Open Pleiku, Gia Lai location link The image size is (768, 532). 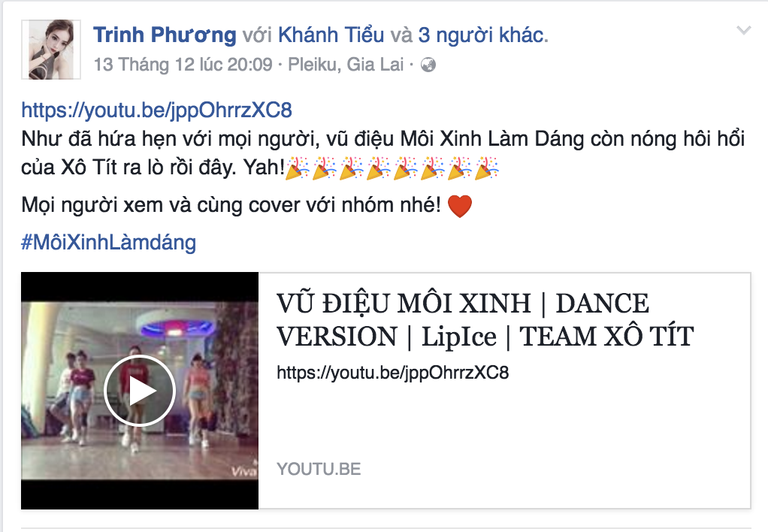346,64
